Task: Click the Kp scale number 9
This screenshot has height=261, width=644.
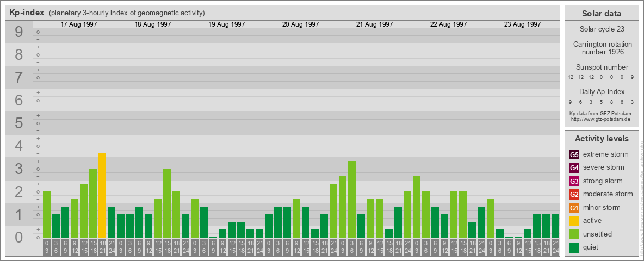Action: pos(18,32)
